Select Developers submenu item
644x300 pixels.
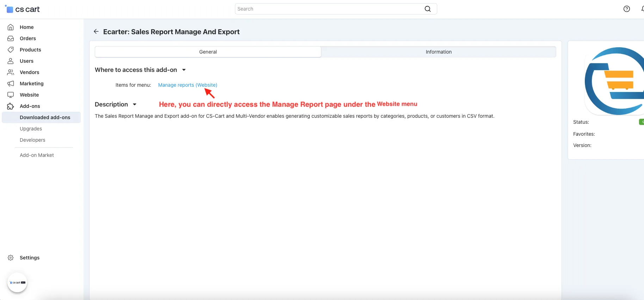pos(32,140)
